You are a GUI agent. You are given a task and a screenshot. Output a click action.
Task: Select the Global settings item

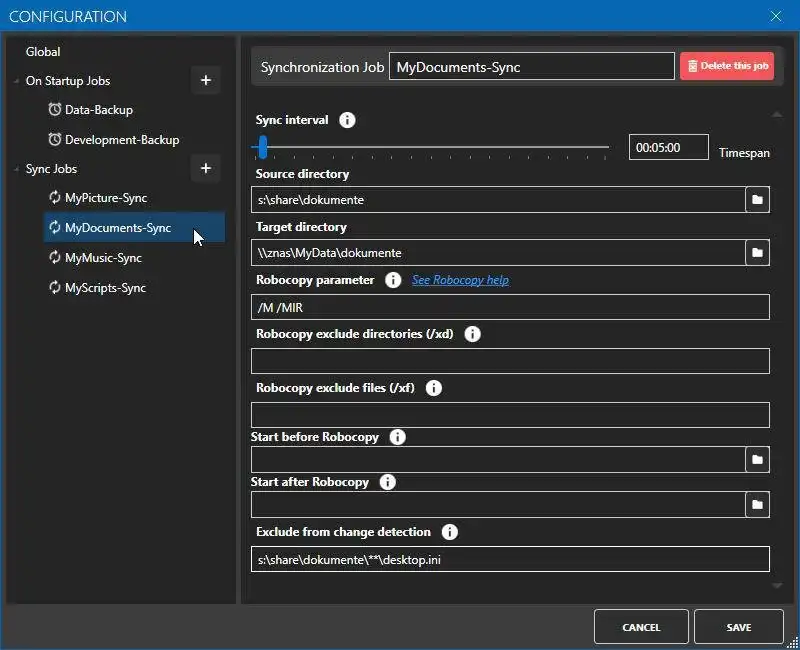43,51
